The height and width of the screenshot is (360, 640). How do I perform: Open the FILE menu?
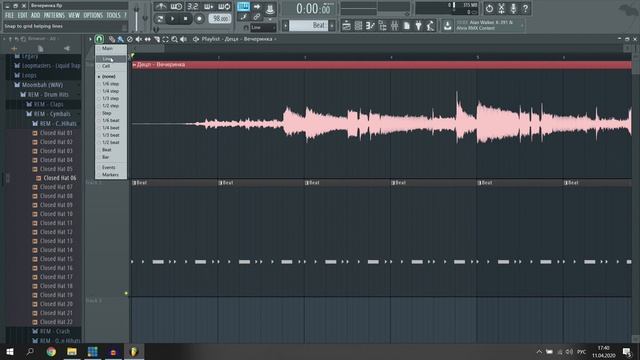pos(9,15)
